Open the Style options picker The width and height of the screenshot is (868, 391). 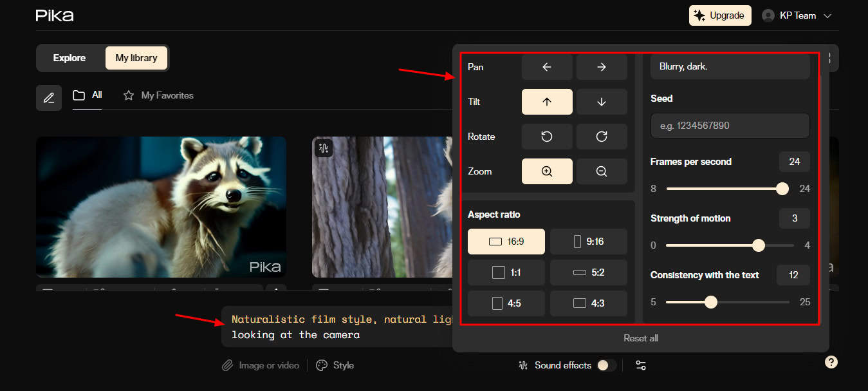click(335, 365)
